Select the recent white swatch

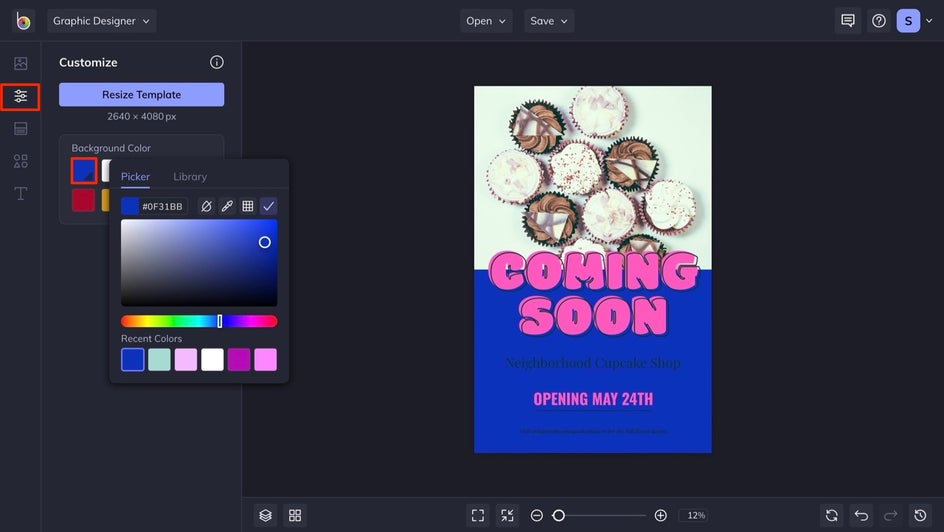[x=213, y=359]
